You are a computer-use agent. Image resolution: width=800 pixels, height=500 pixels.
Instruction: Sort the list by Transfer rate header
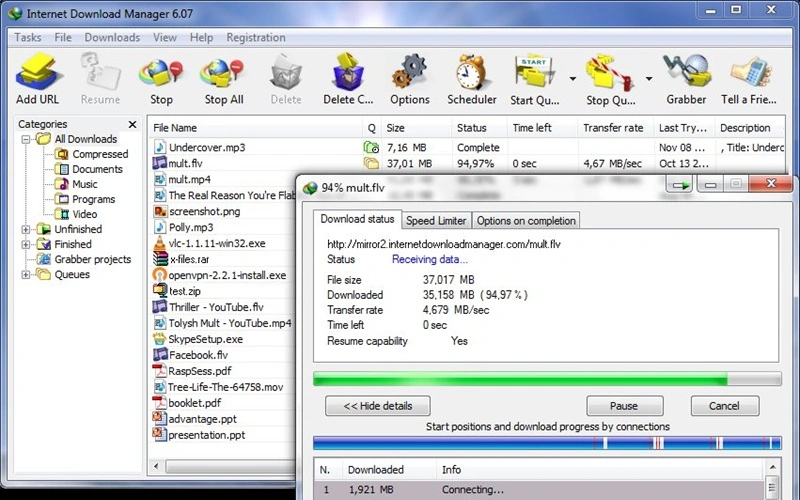point(615,128)
